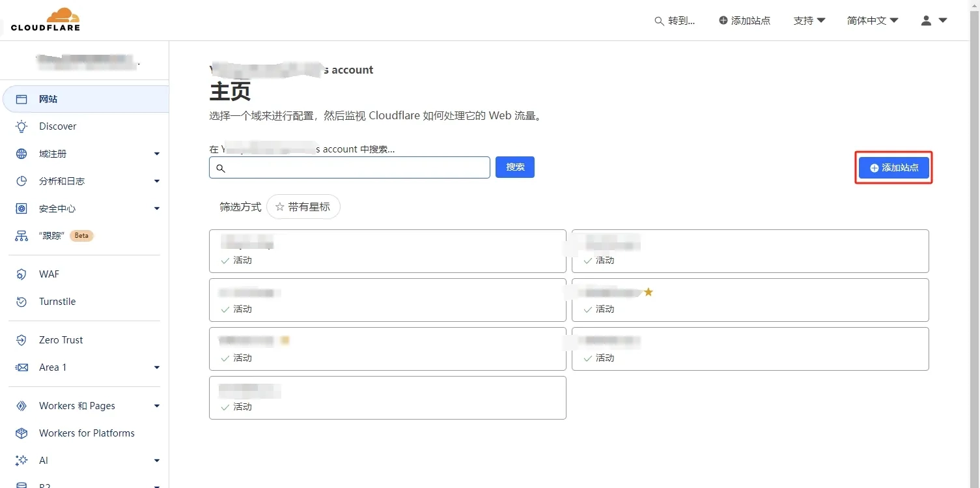Click the Turnstile icon
Screen dimensions: 980x488
tap(21, 302)
